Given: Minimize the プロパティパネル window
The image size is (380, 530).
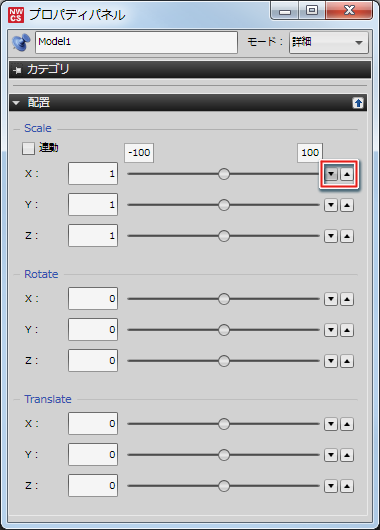Looking at the screenshot, I should [285, 10].
